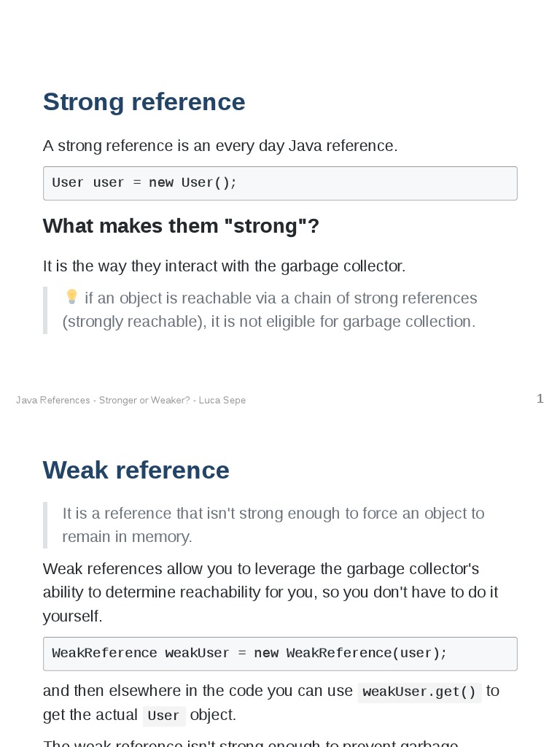The width and height of the screenshot is (560, 747).
Task: Click the inline "weakUser.get()" code snippet
Action: 419,692
